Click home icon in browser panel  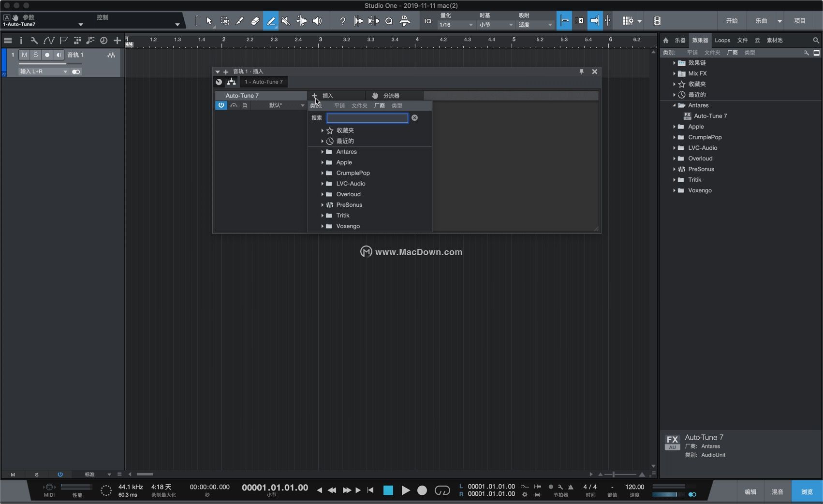[x=666, y=40]
